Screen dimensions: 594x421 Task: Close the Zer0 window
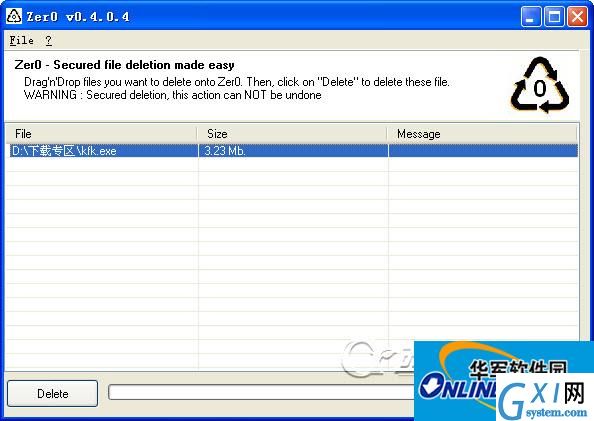click(577, 17)
